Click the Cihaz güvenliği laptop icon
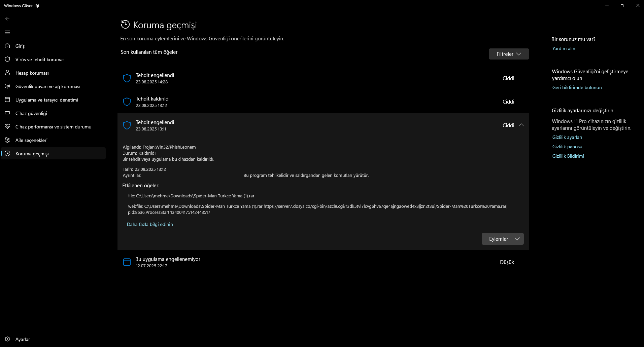Viewport: 644px width, 347px height. [x=7, y=113]
